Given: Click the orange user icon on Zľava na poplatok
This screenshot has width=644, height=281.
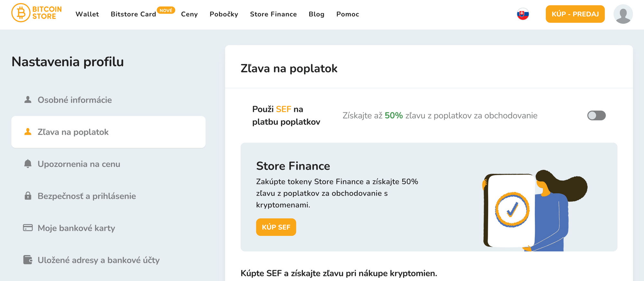Looking at the screenshot, I should [x=27, y=132].
